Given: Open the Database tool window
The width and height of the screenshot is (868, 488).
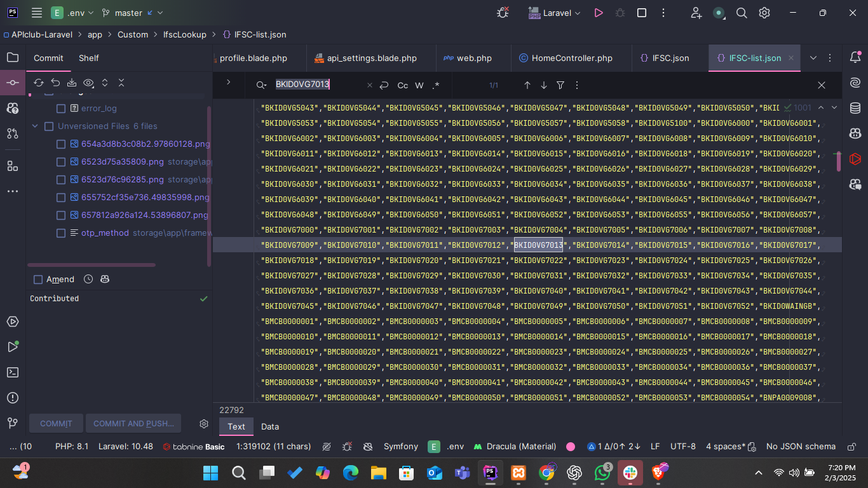Looking at the screenshot, I should click(x=855, y=108).
